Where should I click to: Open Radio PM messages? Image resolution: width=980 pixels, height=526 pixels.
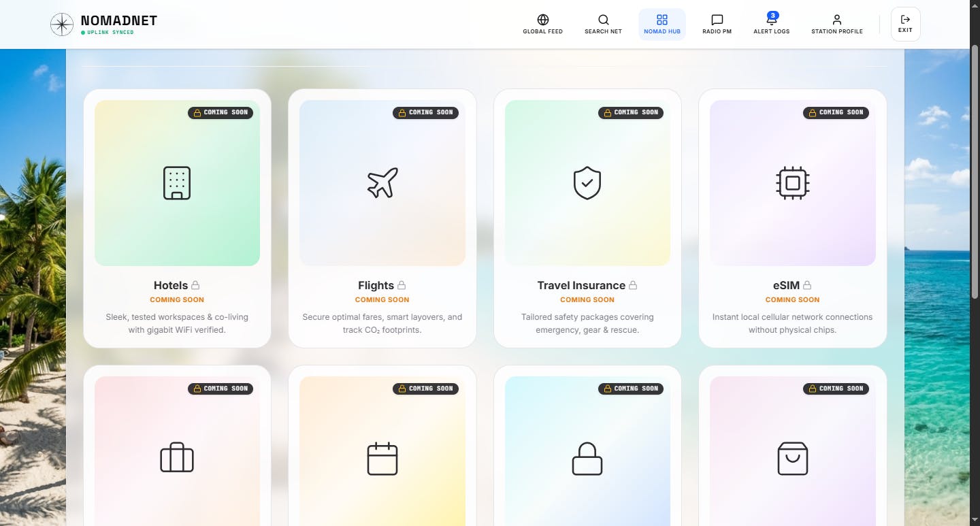click(717, 24)
